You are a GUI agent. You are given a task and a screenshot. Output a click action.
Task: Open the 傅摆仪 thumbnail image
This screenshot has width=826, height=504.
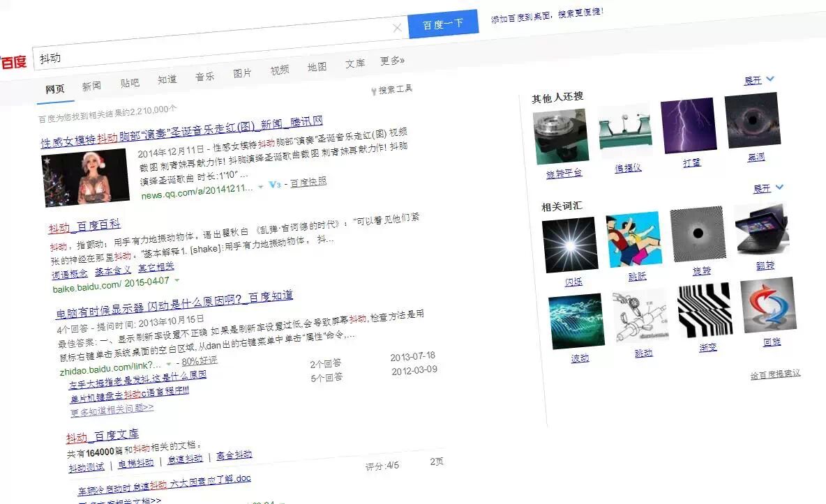625,131
